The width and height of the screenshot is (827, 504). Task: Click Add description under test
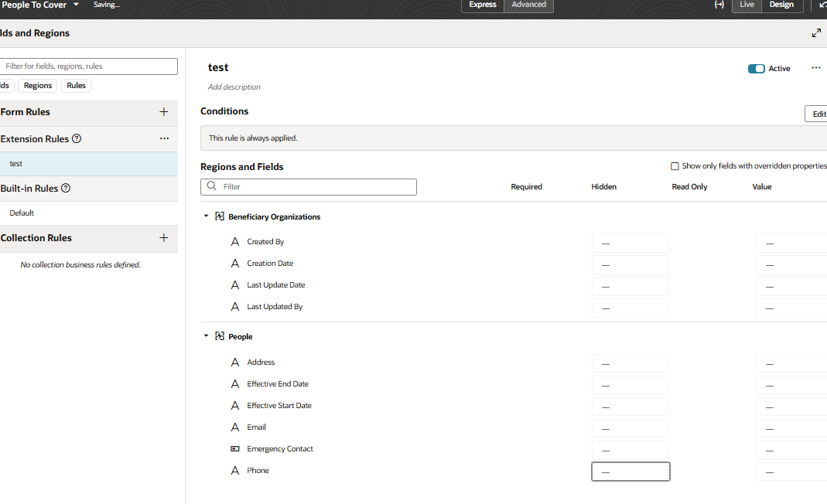click(x=234, y=87)
